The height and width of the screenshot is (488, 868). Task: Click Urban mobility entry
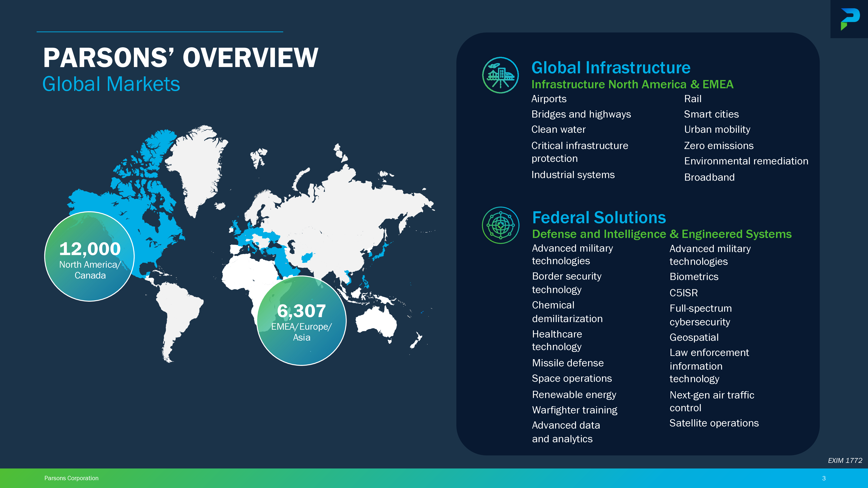pos(717,129)
